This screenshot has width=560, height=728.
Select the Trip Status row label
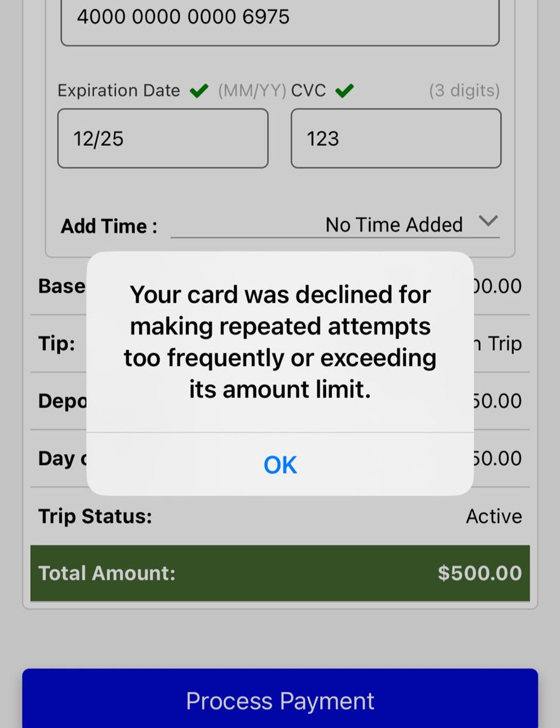coord(95,516)
